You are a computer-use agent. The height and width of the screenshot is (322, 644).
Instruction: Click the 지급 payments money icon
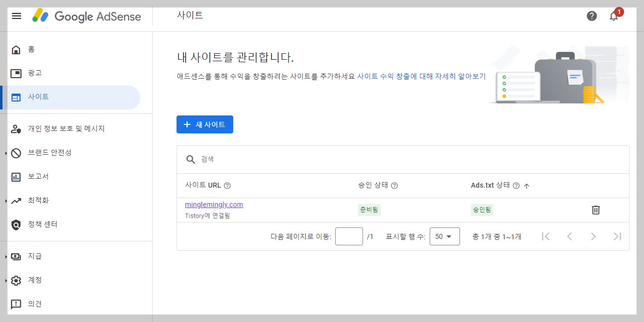[16, 256]
